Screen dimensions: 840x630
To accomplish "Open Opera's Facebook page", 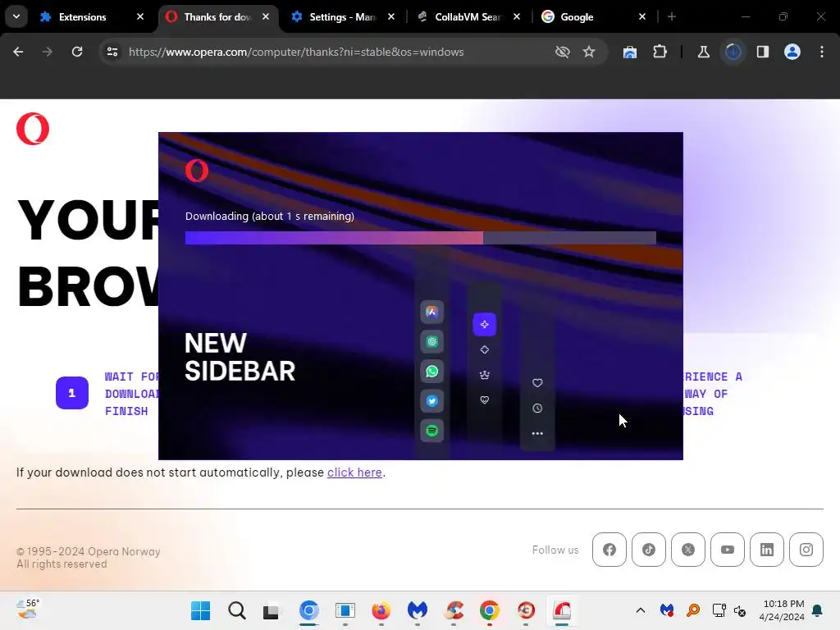I will (609, 550).
